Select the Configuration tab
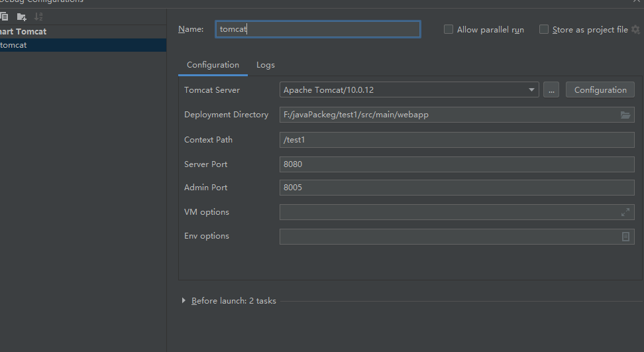This screenshot has width=644, height=352. pyautogui.click(x=213, y=65)
